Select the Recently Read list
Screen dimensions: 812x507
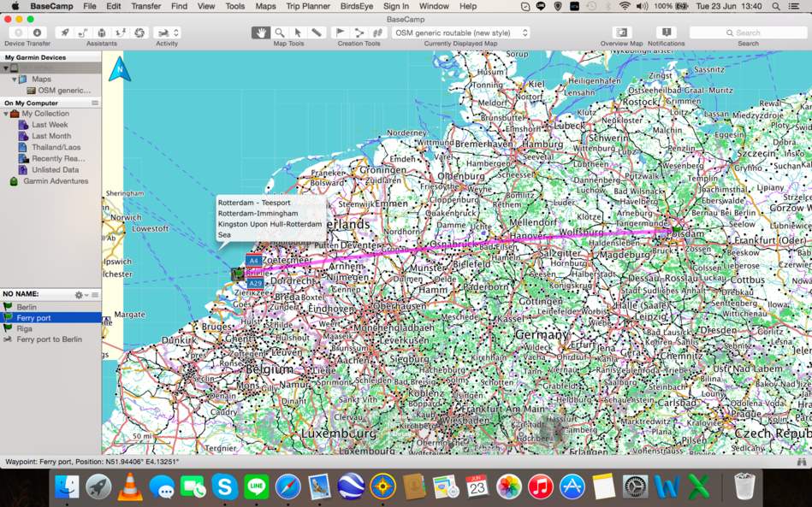tap(58, 159)
